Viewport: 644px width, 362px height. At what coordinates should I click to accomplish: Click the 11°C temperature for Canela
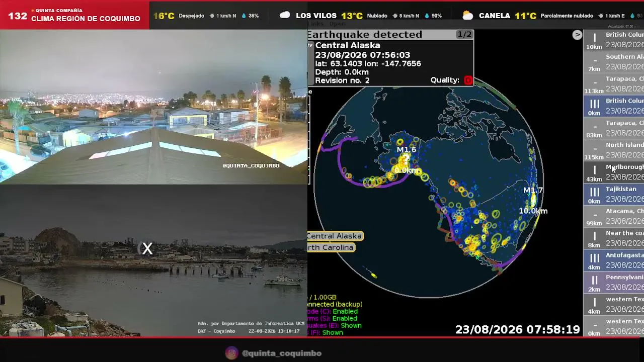pos(525,16)
